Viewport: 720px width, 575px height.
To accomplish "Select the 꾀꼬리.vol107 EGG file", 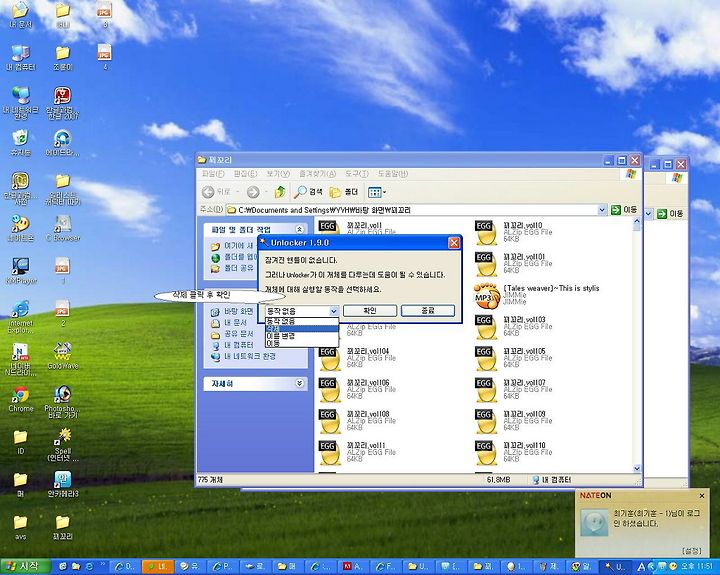I will 511,389.
